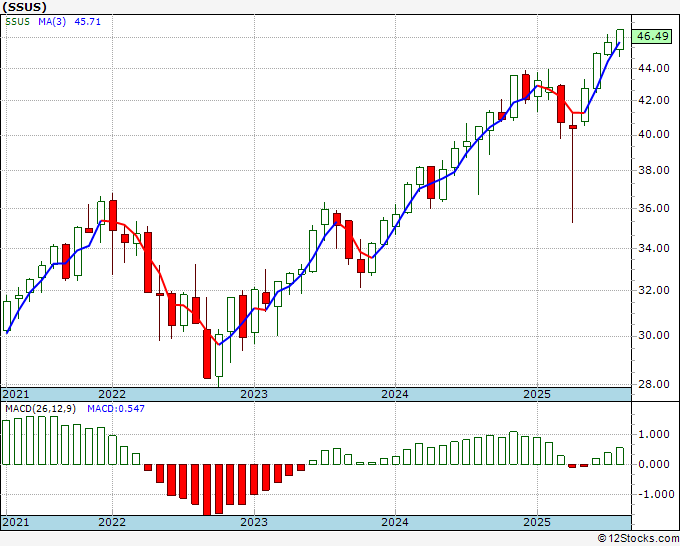Click the (SSUS) chart title
This screenshot has width=680, height=546.
pos(25,7)
